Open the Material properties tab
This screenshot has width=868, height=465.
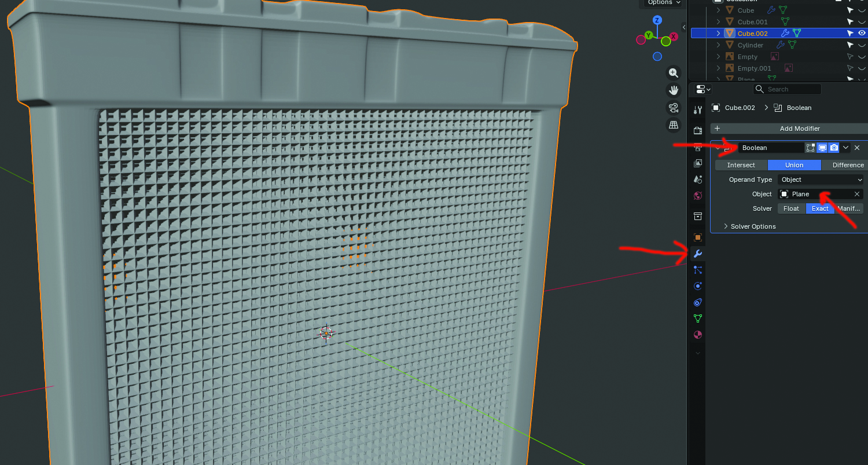pyautogui.click(x=698, y=335)
